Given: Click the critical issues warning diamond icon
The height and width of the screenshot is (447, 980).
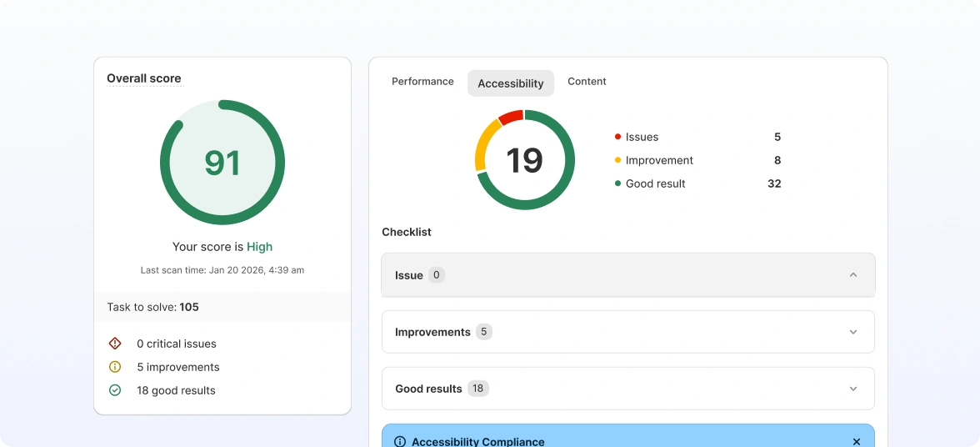Looking at the screenshot, I should [115, 344].
